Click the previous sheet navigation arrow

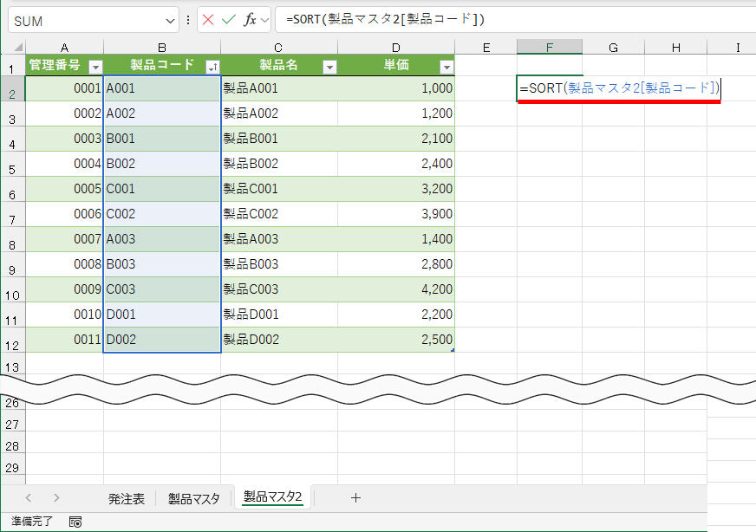[x=28, y=498]
